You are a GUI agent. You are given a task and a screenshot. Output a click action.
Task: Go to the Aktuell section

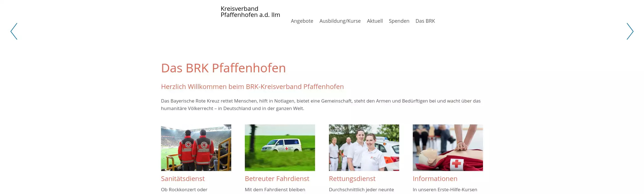[x=374, y=21]
